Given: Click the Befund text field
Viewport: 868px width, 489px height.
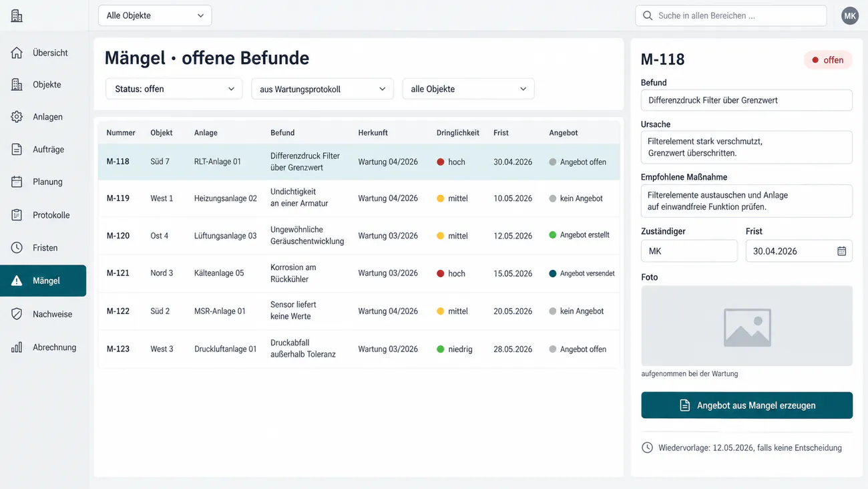Looking at the screenshot, I should [x=746, y=100].
